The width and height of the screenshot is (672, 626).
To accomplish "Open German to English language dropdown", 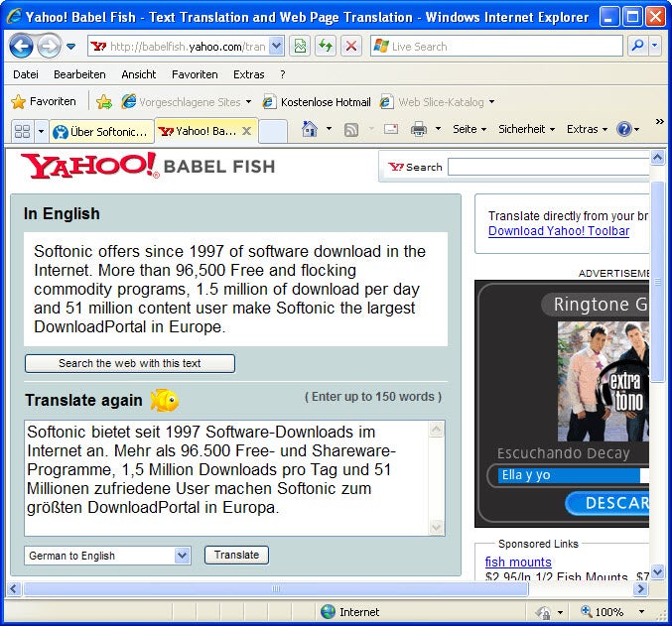I will (x=107, y=556).
